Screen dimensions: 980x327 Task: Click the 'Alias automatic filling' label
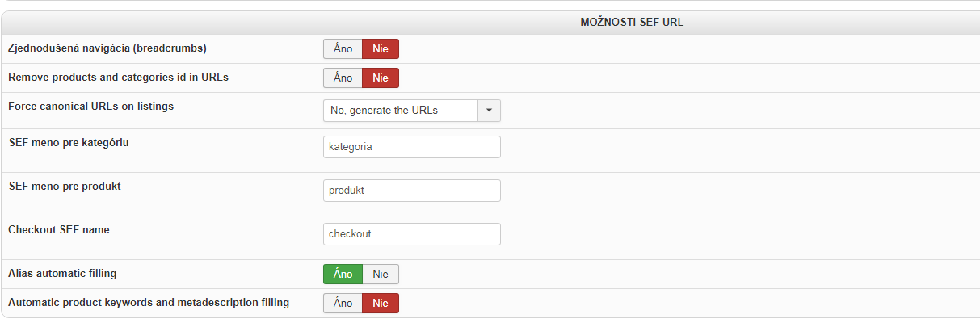tap(62, 274)
